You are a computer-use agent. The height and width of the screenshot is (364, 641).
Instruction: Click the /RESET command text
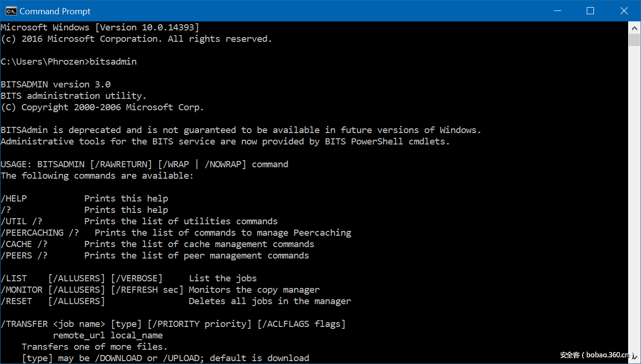pos(17,301)
